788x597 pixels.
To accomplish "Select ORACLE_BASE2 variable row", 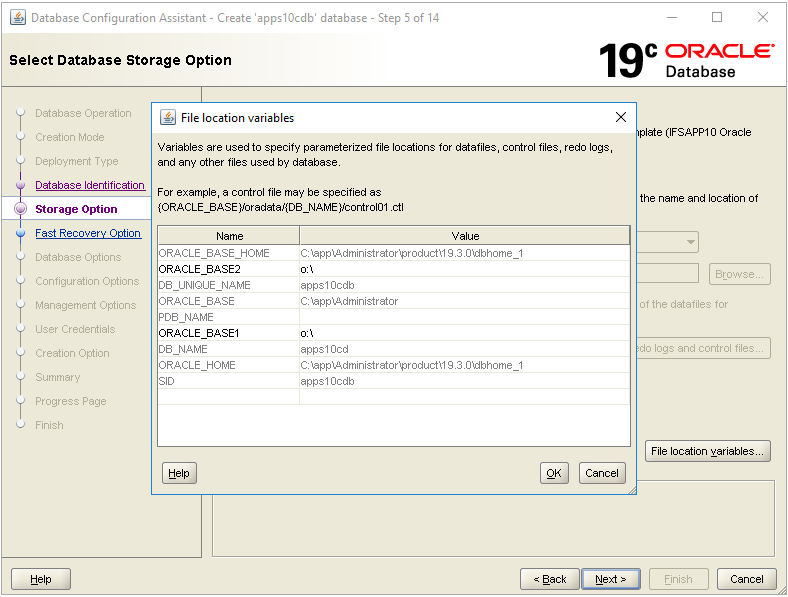I will click(394, 269).
